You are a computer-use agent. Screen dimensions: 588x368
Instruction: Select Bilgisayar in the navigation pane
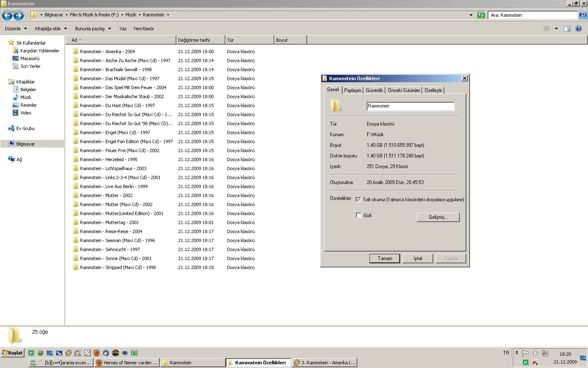(25, 144)
